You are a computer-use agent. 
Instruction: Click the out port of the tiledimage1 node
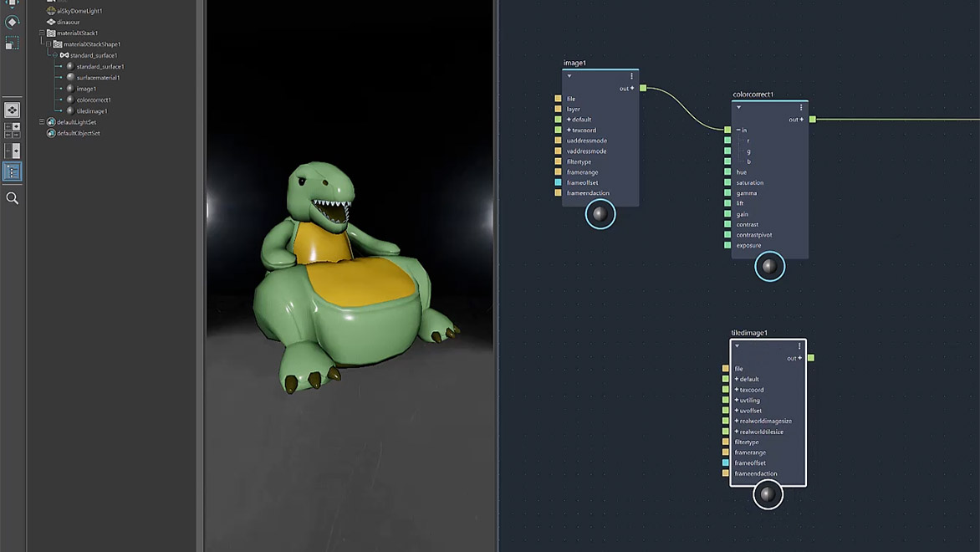[809, 357]
